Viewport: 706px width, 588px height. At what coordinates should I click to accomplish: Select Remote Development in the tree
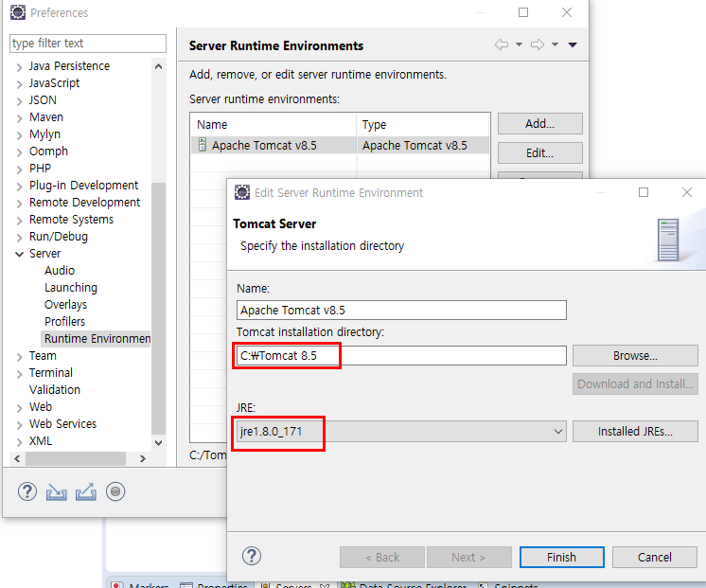pyautogui.click(x=84, y=203)
